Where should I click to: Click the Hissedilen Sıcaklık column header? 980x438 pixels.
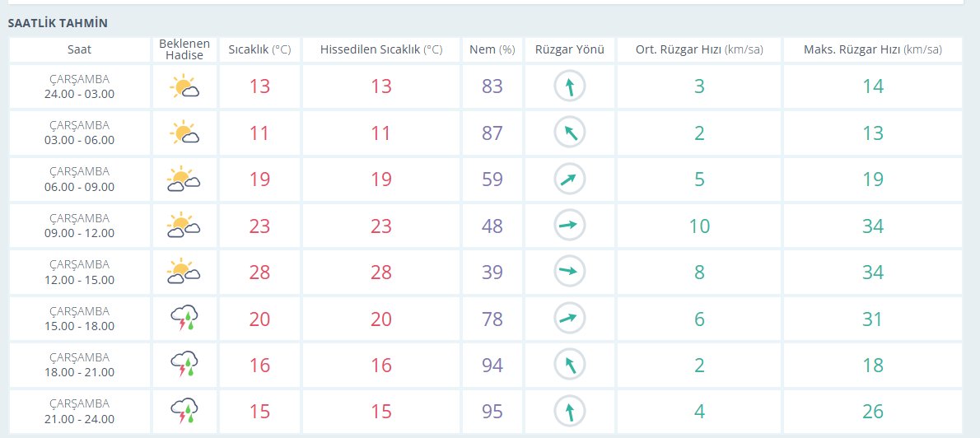tap(381, 49)
